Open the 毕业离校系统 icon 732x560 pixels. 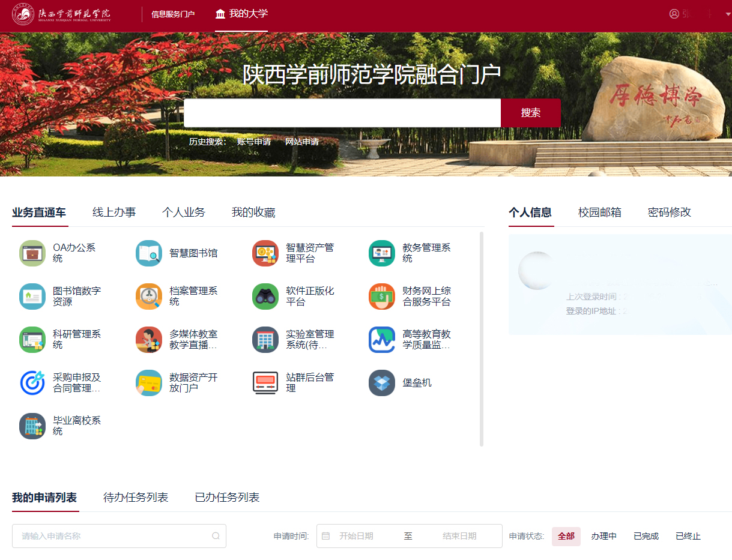(x=32, y=426)
